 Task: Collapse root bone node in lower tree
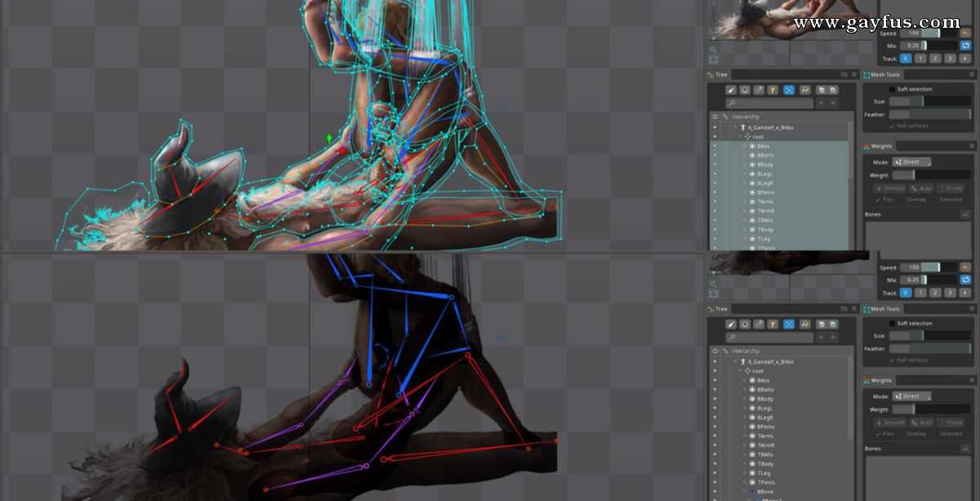point(740,371)
